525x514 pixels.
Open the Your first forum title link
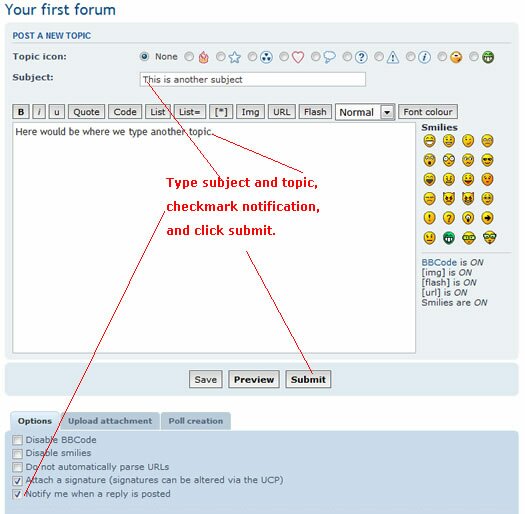point(61,9)
